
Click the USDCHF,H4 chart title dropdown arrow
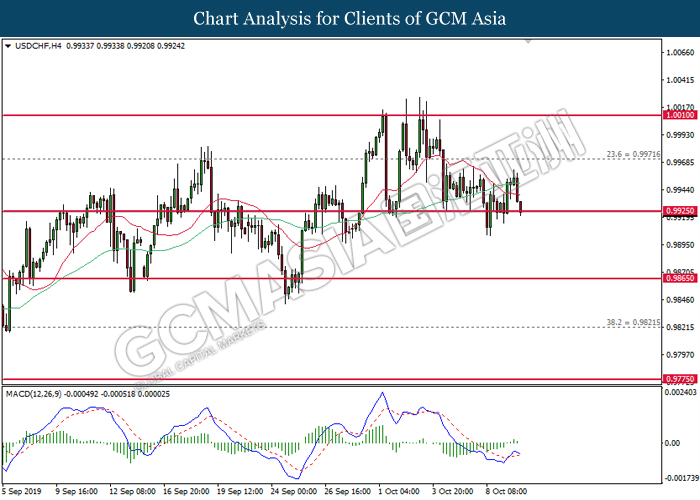pyautogui.click(x=8, y=46)
